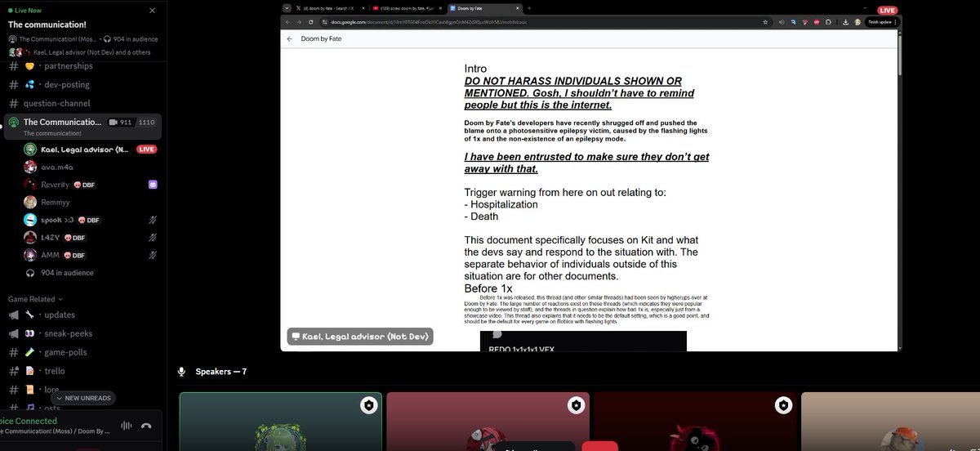Screen dimensions: 980x451
Task: Click moderator badge on pink speaker tile
Action: [x=576, y=404]
